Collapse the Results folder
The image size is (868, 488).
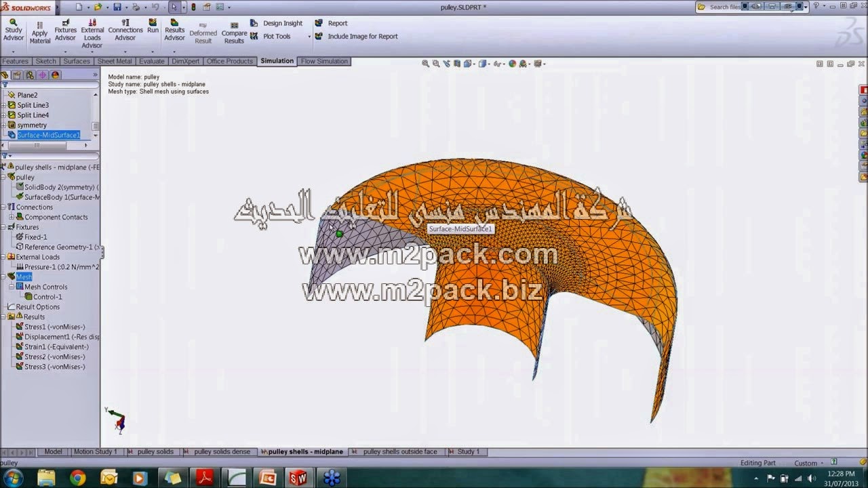click(x=4, y=317)
